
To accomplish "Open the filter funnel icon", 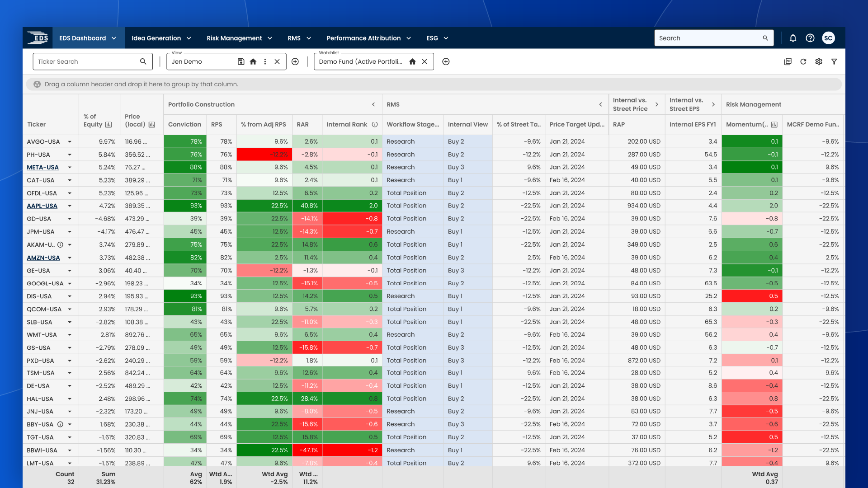I will 834,61.
